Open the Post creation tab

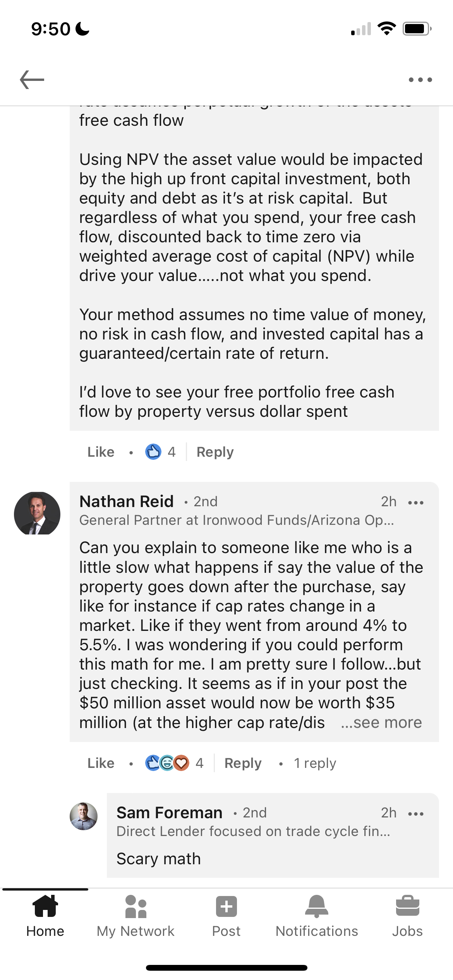pyautogui.click(x=226, y=916)
